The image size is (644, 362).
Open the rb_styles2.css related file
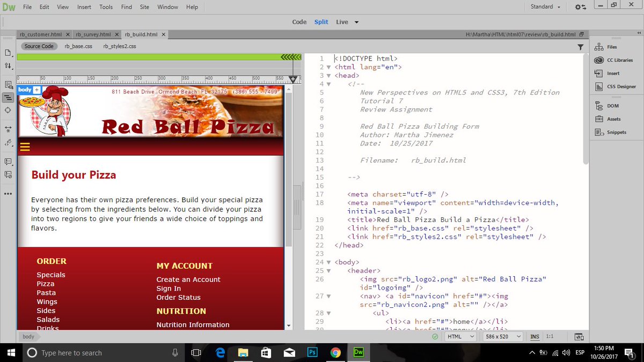(120, 46)
